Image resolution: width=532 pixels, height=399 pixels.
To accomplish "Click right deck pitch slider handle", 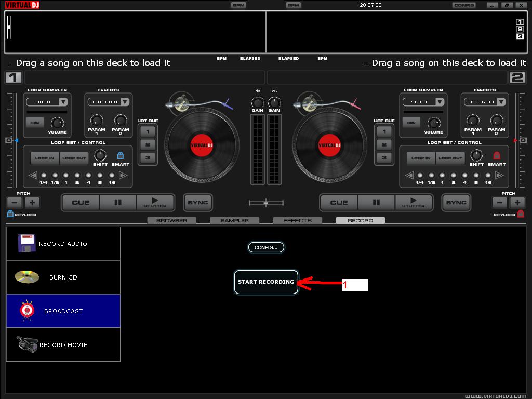I will (x=523, y=140).
